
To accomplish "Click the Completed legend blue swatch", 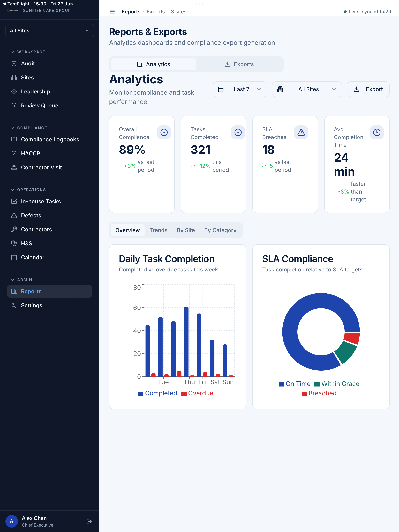I will 140,394.
